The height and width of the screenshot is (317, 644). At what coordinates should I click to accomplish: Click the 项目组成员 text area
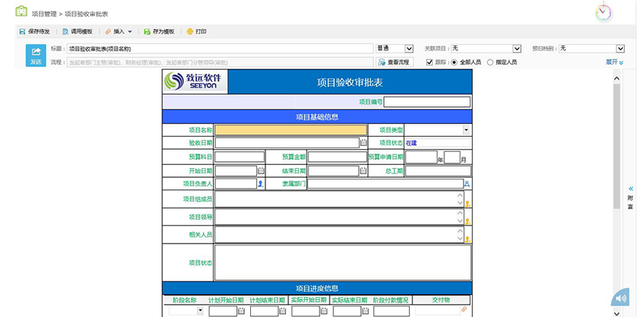(x=340, y=199)
